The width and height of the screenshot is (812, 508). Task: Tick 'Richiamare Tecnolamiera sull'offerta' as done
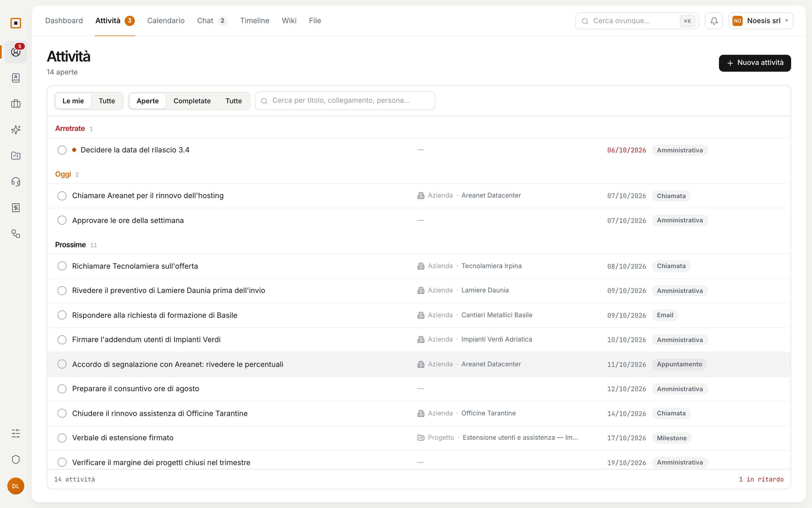[62, 266]
